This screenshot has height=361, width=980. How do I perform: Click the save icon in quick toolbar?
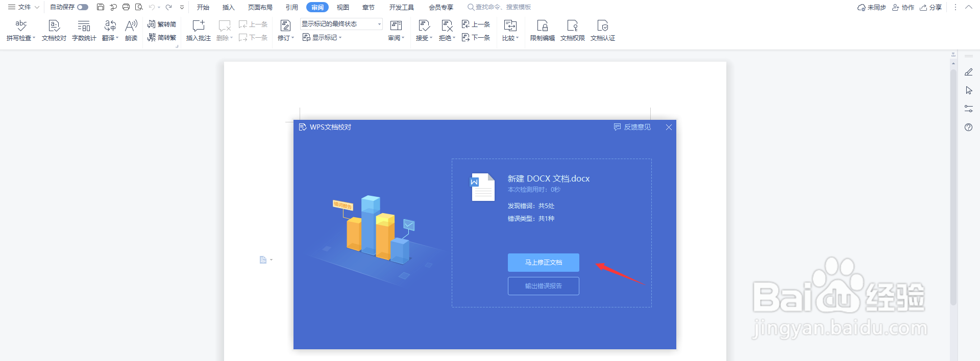pos(101,7)
